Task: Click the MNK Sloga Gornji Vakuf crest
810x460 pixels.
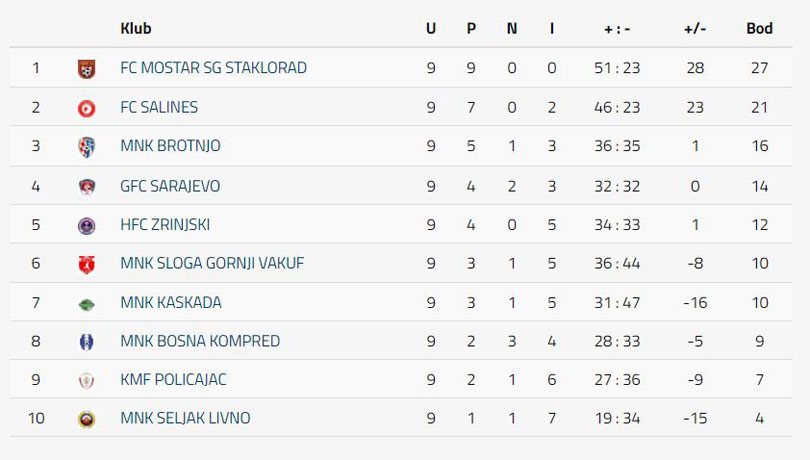Action: tap(86, 264)
